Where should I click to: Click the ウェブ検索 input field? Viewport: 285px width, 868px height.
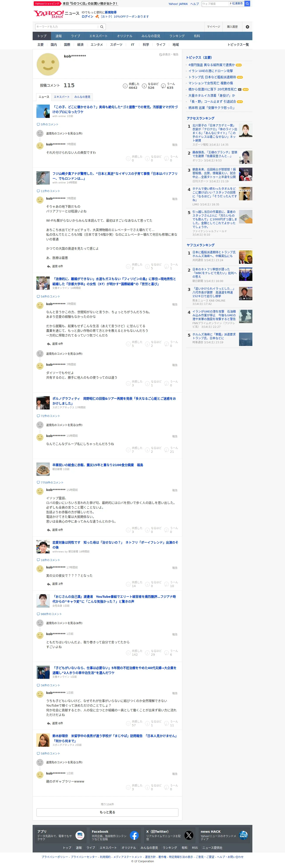click(x=215, y=4)
